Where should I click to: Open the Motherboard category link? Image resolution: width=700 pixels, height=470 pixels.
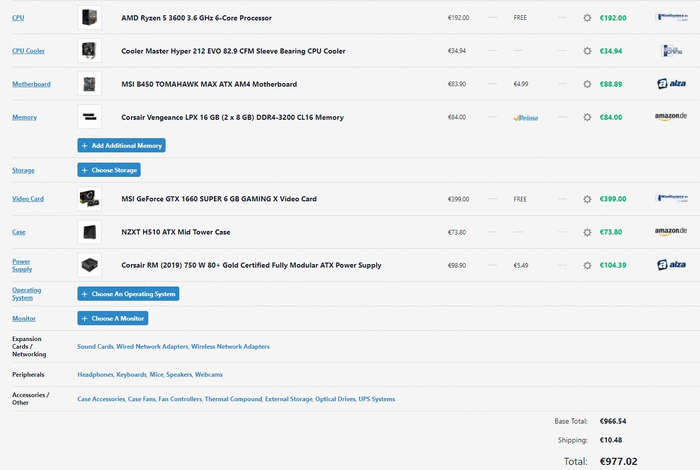[31, 84]
